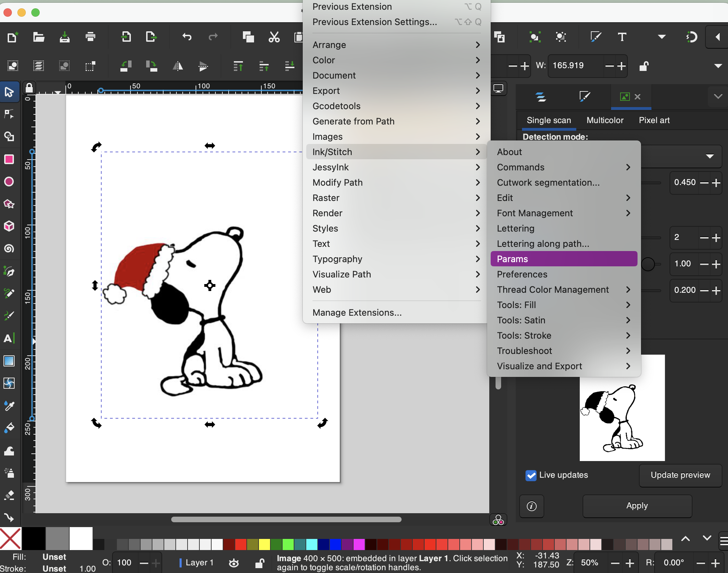This screenshot has width=728, height=573.
Task: Expand Thread Color Management submenu
Action: pos(564,290)
